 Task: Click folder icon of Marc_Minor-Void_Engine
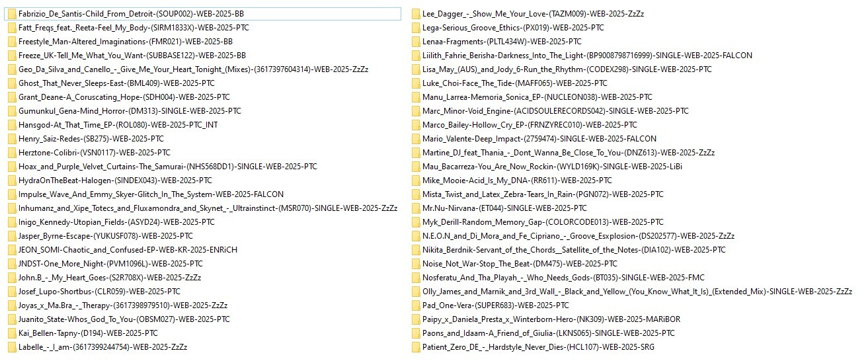(415, 111)
